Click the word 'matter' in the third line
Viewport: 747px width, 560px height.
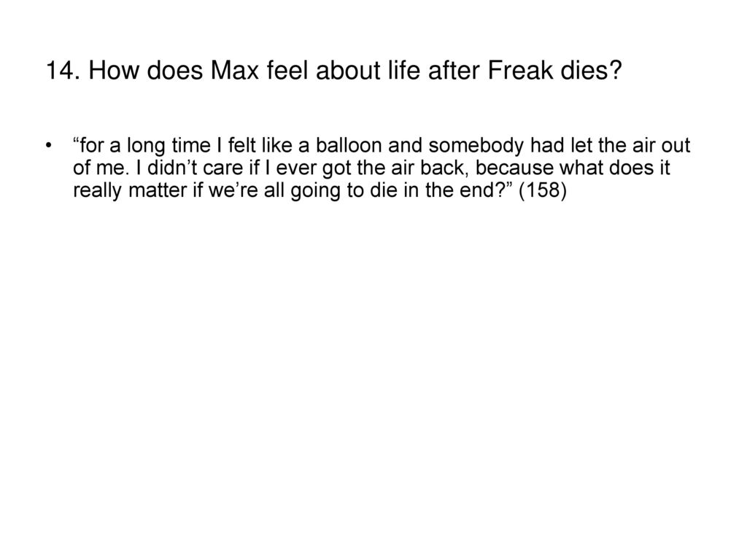click(158, 190)
